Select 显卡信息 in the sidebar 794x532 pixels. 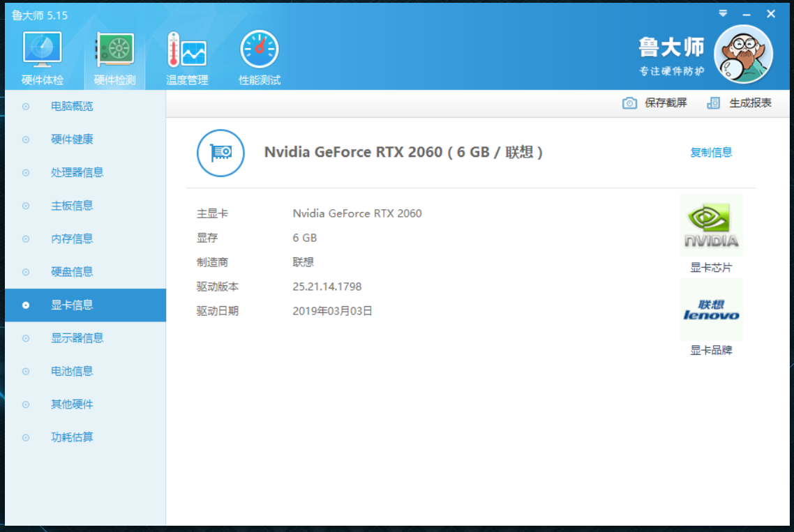coord(86,305)
